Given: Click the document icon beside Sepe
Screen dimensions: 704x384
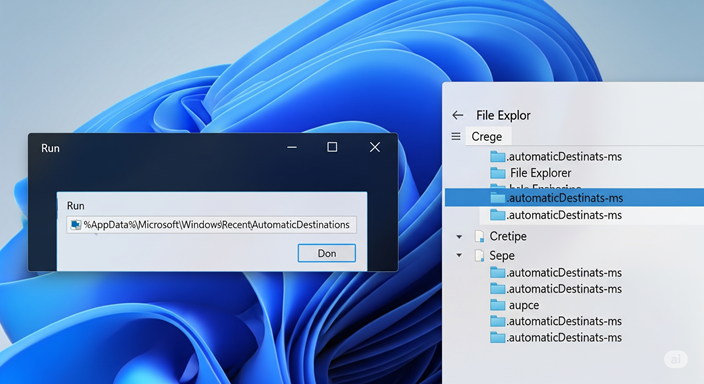Looking at the screenshot, I should [480, 256].
